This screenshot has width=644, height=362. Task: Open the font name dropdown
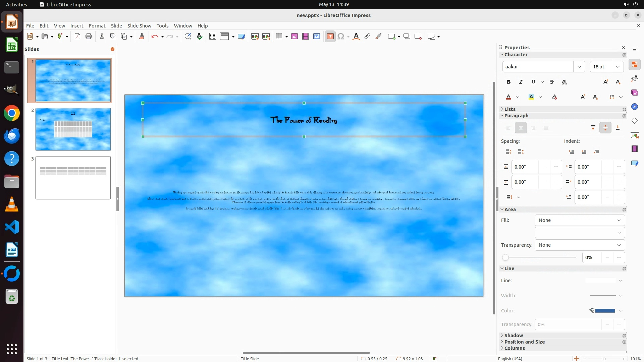tap(579, 67)
